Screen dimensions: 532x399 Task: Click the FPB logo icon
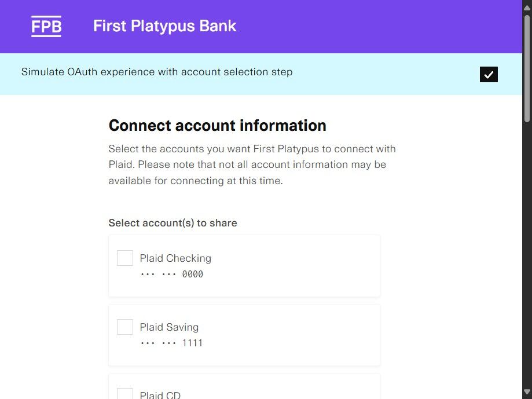click(x=46, y=27)
